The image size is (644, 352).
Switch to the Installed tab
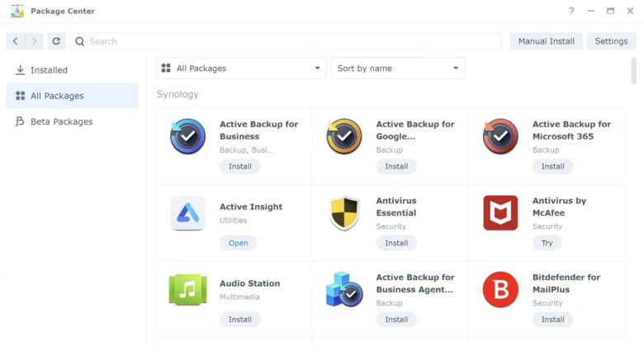click(49, 70)
